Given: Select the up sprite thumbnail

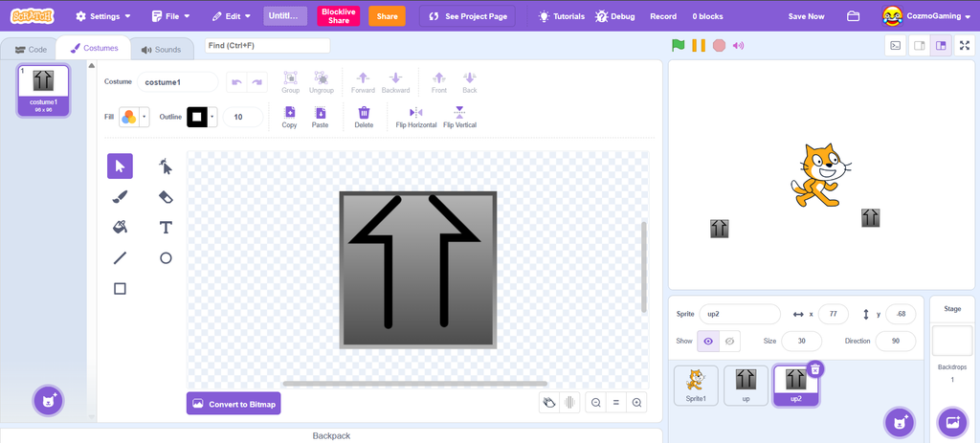Looking at the screenshot, I should [746, 385].
